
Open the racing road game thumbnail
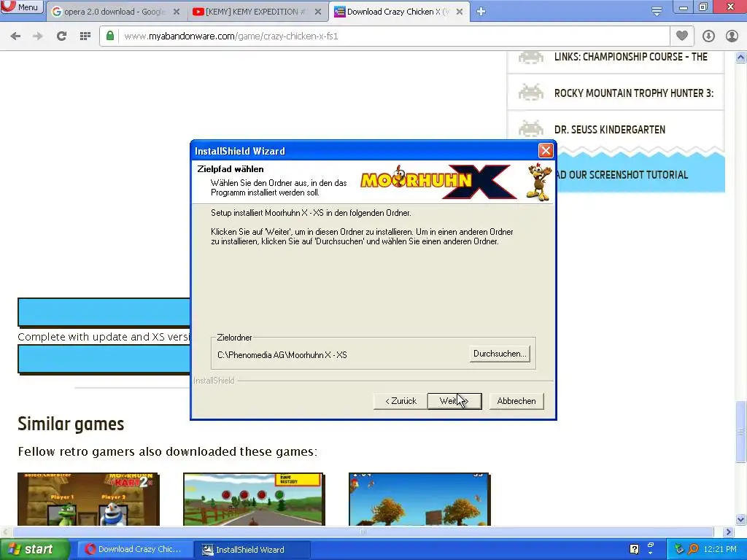[253, 499]
